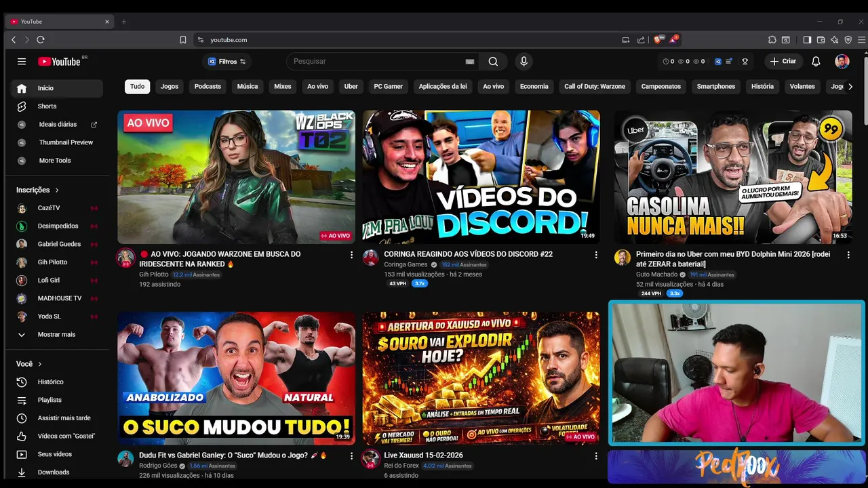Image resolution: width=868 pixels, height=488 pixels.
Task: Open options for Gih Pilotto live video
Action: (x=351, y=255)
